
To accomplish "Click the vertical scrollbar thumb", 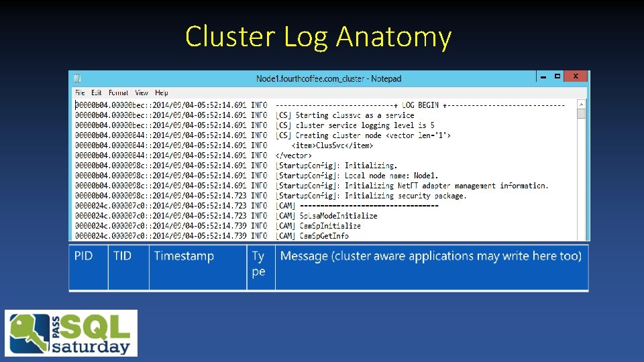I will [581, 114].
